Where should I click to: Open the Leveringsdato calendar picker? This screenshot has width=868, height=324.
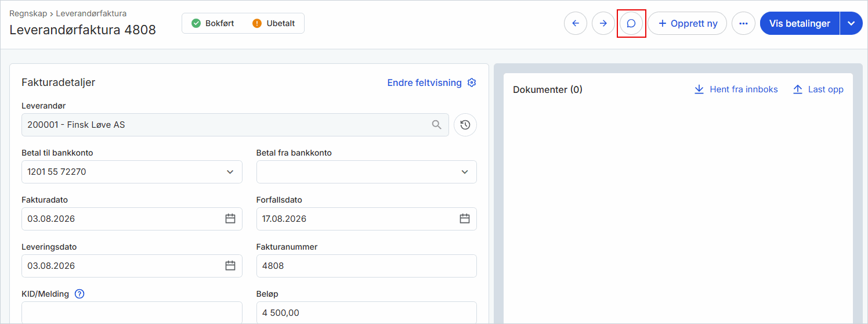tap(230, 266)
